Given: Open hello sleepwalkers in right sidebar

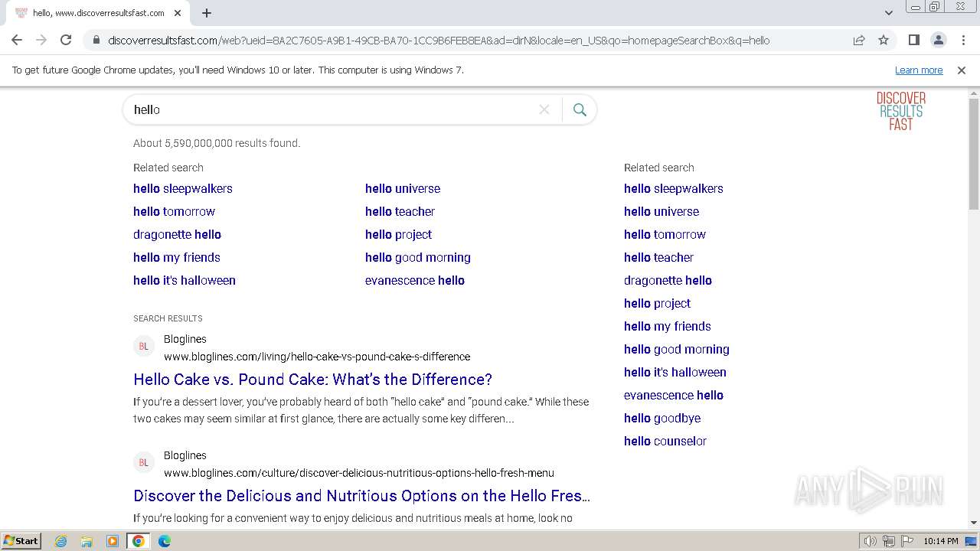Looking at the screenshot, I should coord(674,188).
